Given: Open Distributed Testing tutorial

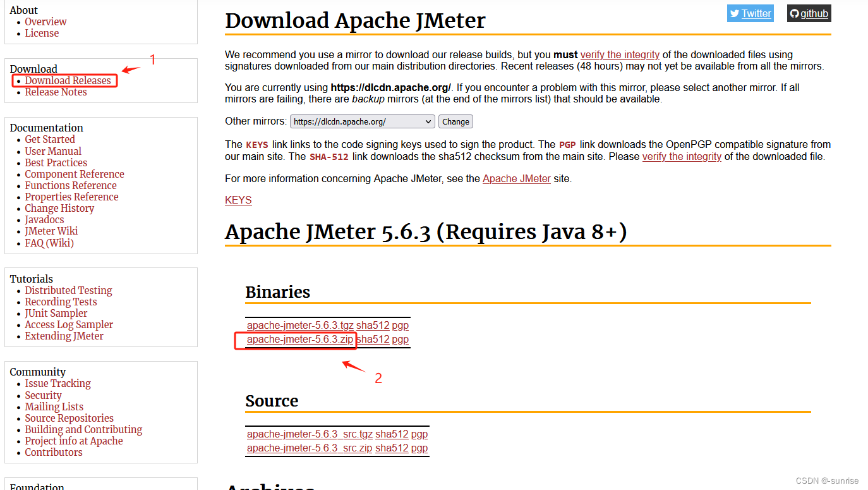Looking at the screenshot, I should [68, 290].
